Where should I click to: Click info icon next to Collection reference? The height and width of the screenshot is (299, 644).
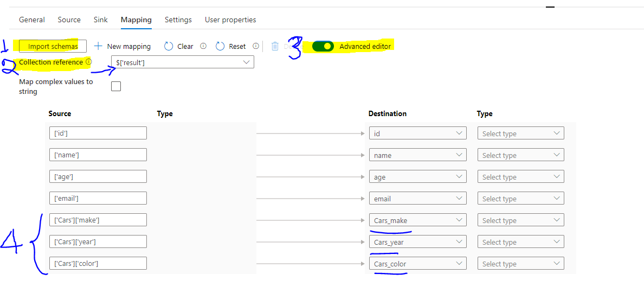point(88,62)
